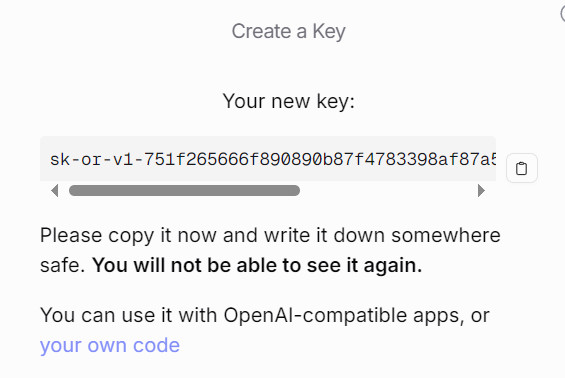Click the word "safe." before the bold text
The image size is (565, 378).
point(62,265)
